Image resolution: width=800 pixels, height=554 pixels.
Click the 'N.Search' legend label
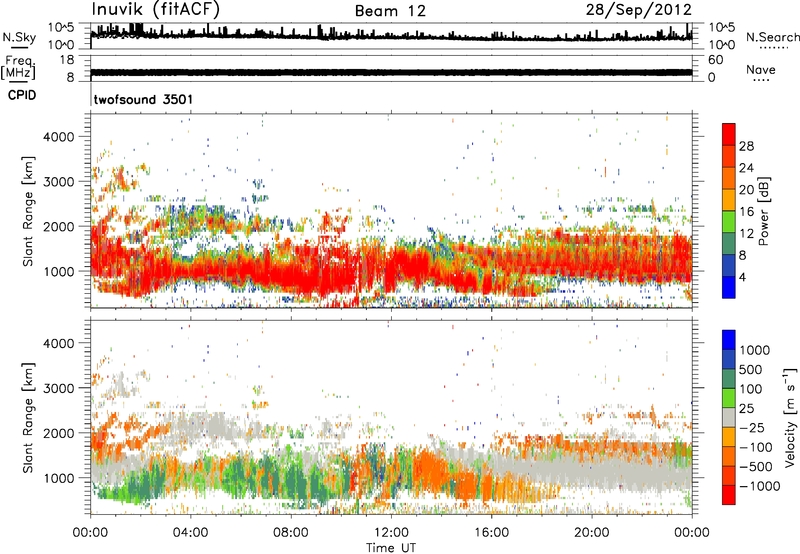click(x=772, y=37)
